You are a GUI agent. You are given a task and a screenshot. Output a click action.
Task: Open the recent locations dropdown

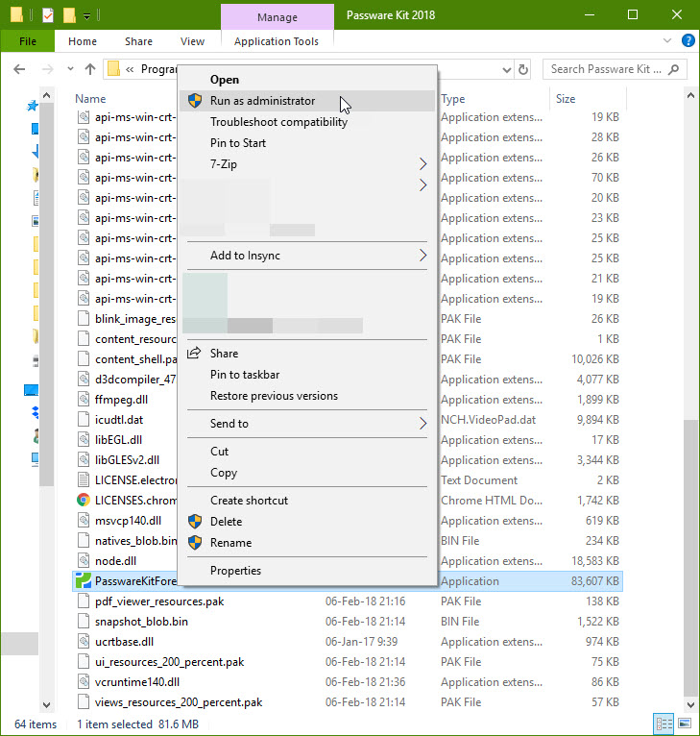[70, 69]
